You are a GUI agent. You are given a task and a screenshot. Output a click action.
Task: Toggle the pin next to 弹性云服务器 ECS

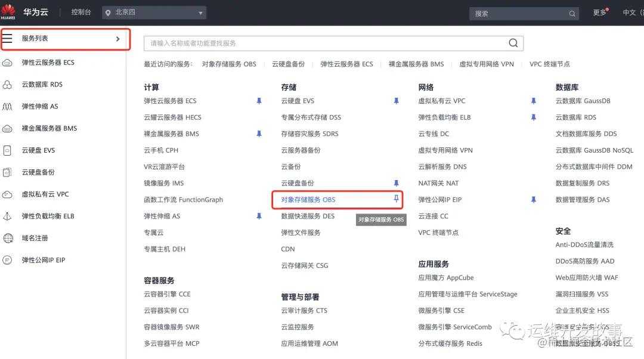[259, 101]
